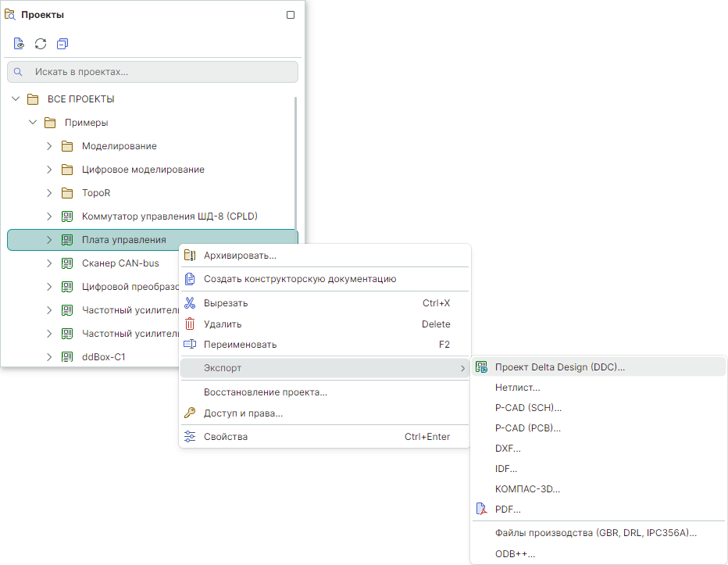
Task: Click the refresh projects toolbar icon
Action: [x=41, y=44]
